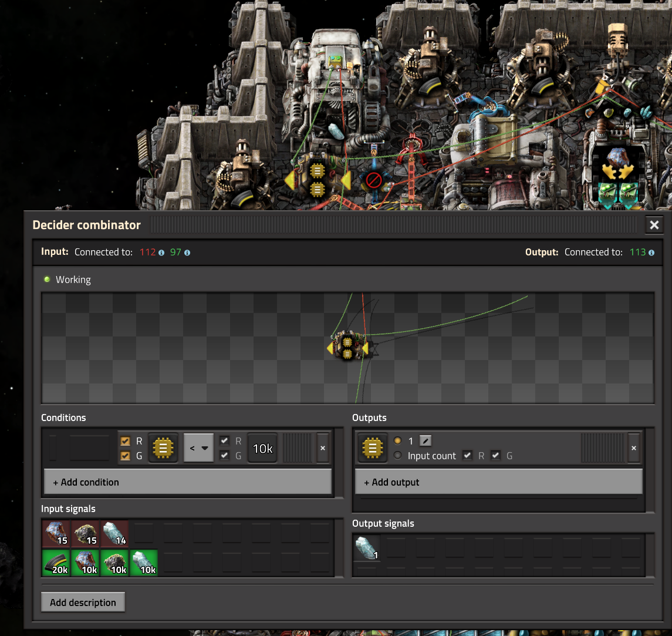
Task: Select the green carbonic chunk signal 10k
Action: pos(114,563)
